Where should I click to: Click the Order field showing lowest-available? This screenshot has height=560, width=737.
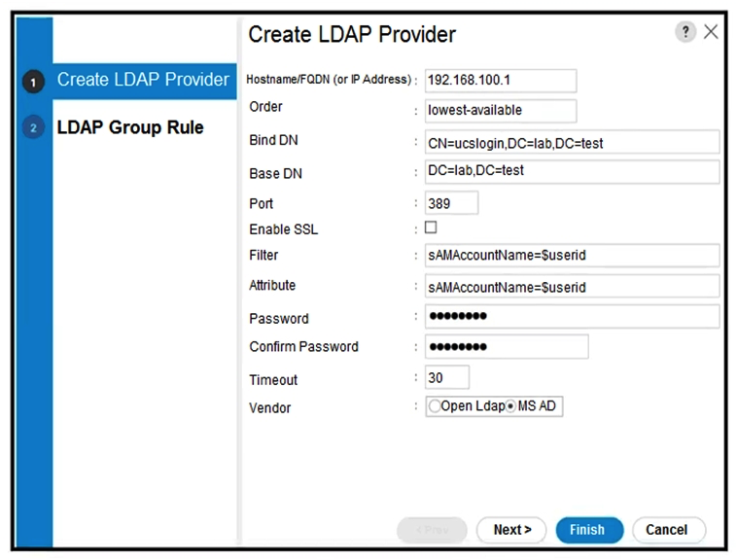[501, 111]
